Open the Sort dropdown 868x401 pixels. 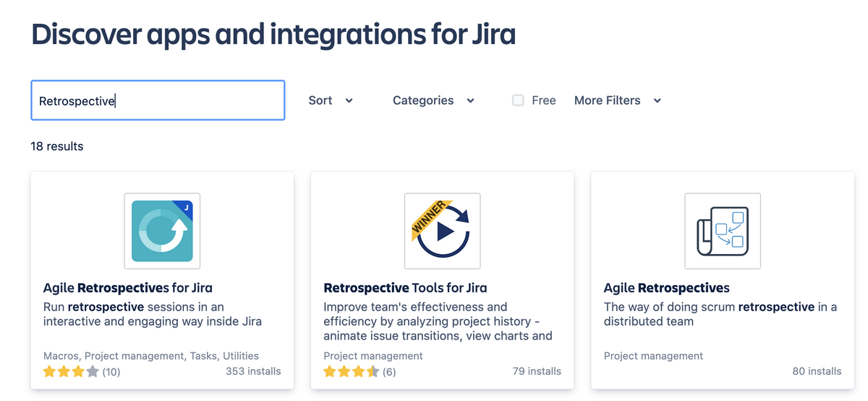(x=320, y=101)
